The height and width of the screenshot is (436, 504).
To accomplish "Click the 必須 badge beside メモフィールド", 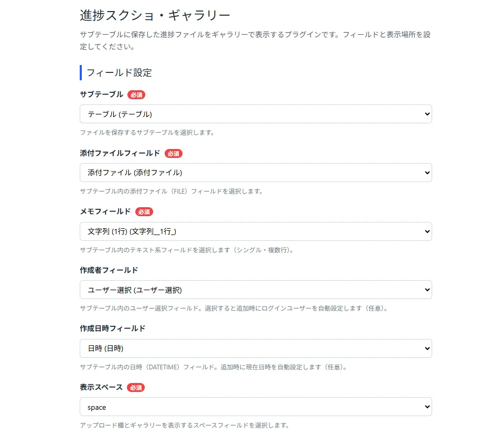I will [144, 212].
